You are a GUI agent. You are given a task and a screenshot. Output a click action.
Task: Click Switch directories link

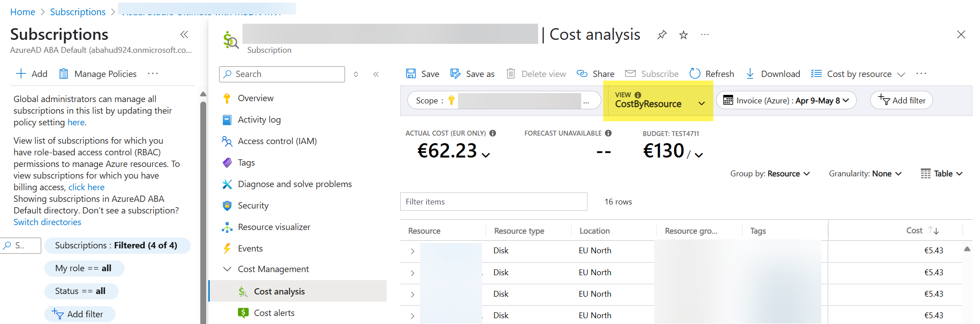(x=47, y=222)
